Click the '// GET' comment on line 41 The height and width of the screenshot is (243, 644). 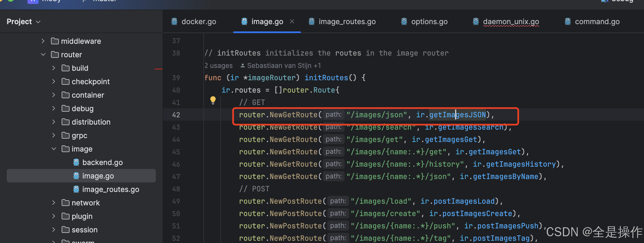coord(252,102)
